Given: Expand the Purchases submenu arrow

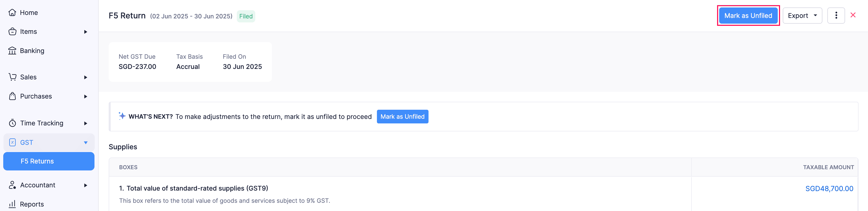Looking at the screenshot, I should pos(86,97).
